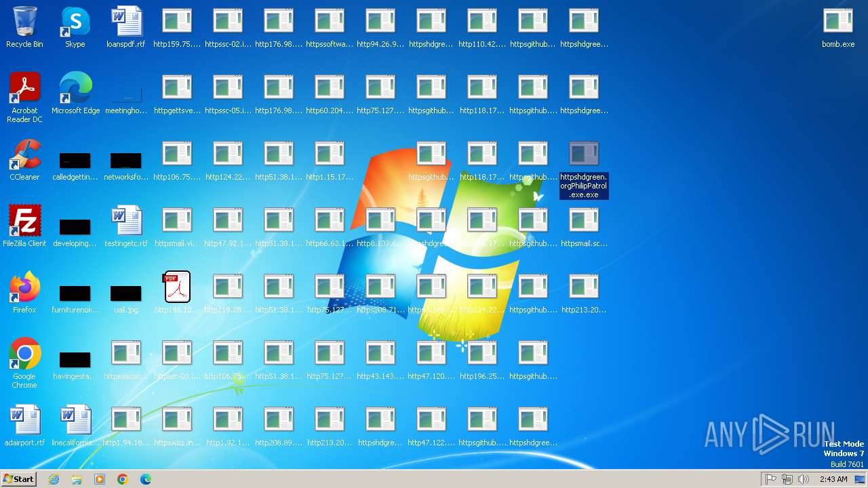The height and width of the screenshot is (488, 868).
Task: Select the http66.63.1 file icon
Action: (x=330, y=226)
